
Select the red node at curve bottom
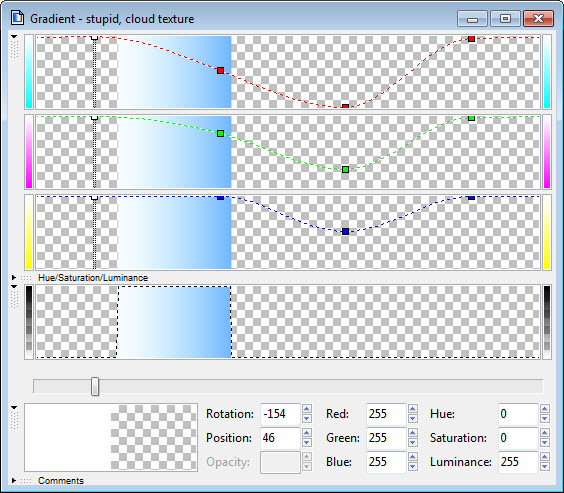345,106
